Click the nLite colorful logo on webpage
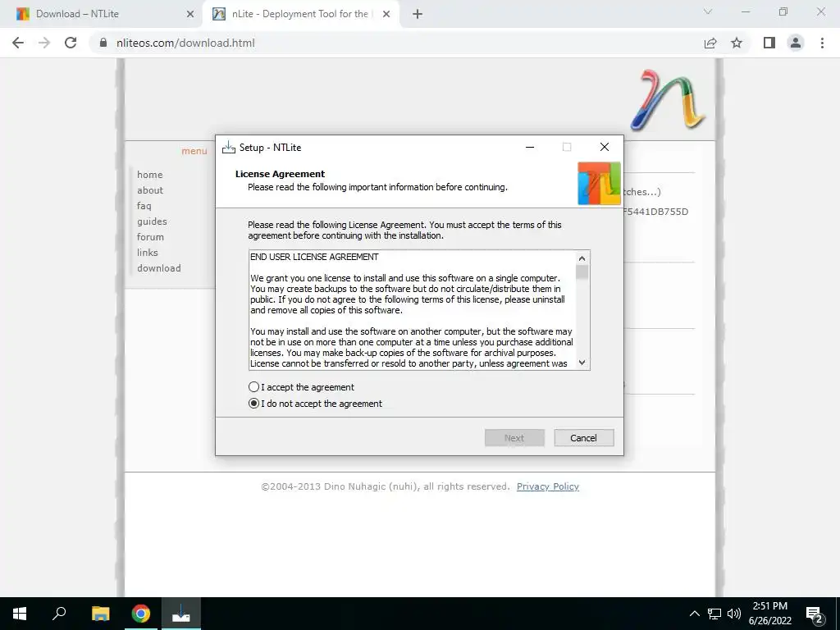 [x=668, y=101]
